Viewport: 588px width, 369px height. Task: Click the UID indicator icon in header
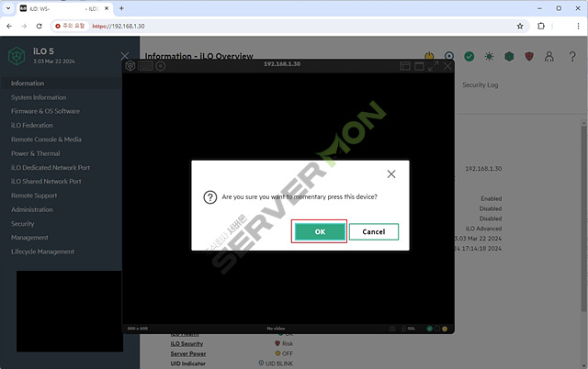[x=449, y=56]
